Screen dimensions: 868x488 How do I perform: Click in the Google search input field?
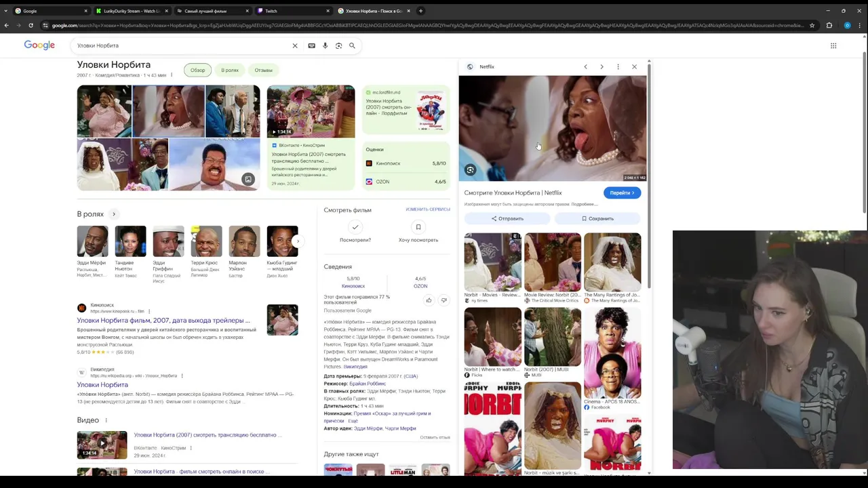click(x=183, y=45)
